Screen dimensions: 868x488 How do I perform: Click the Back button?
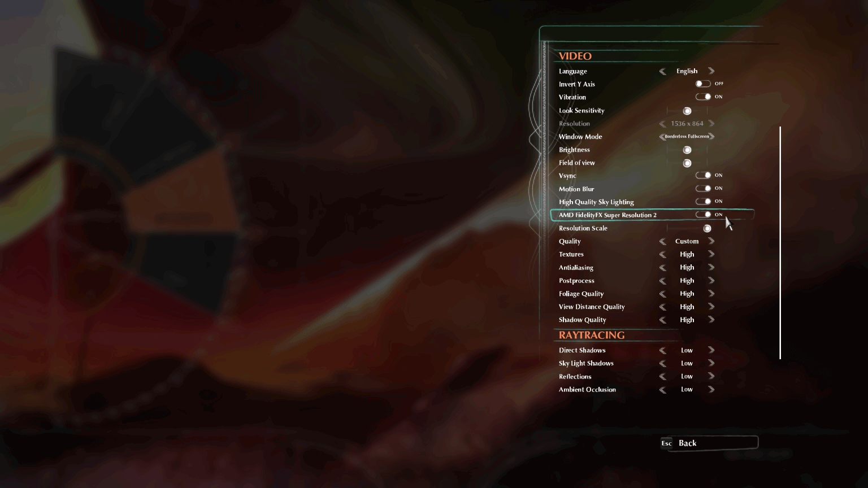coord(709,443)
